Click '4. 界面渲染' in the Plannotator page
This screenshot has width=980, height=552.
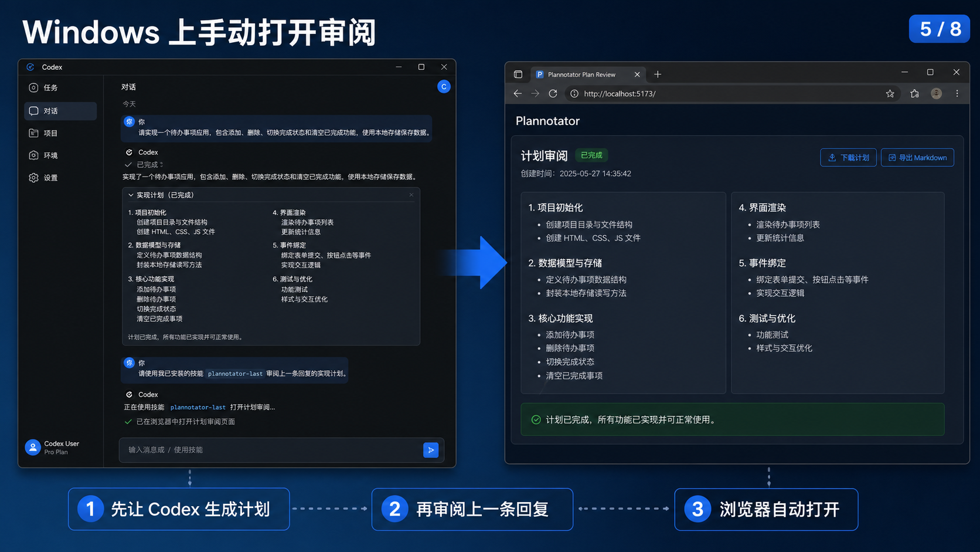point(763,208)
